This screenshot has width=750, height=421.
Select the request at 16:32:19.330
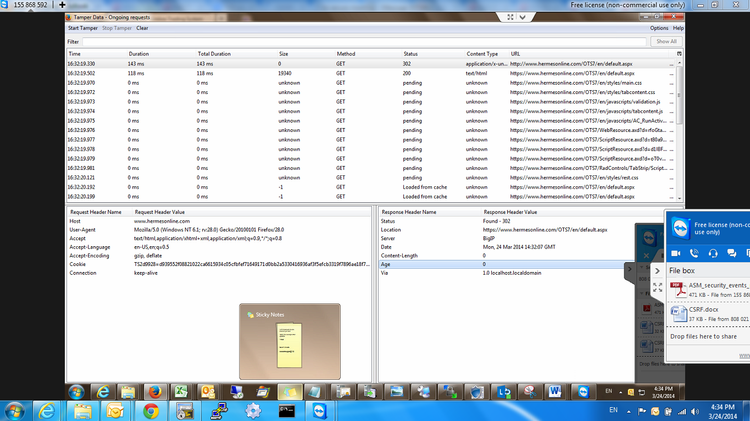click(x=371, y=64)
